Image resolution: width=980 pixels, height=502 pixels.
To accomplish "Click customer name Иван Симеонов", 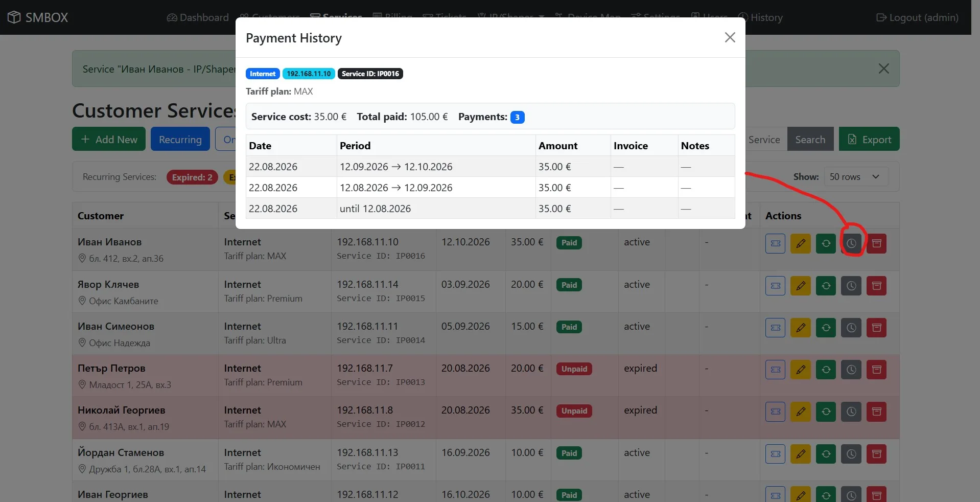I will pos(116,326).
